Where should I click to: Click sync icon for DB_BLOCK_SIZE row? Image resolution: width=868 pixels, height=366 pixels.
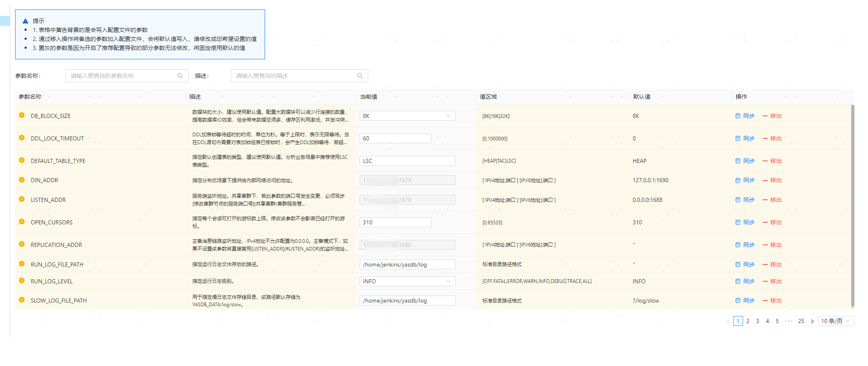pyautogui.click(x=738, y=116)
